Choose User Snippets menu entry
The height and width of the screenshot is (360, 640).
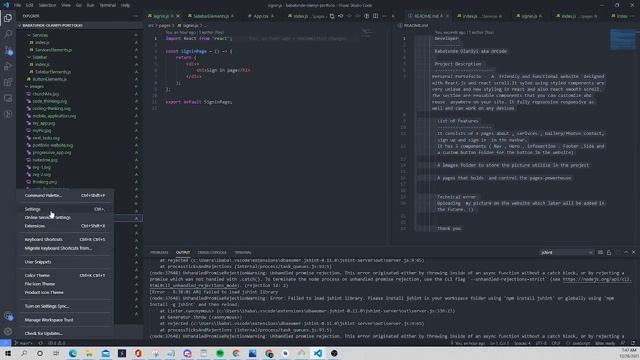coord(64,262)
